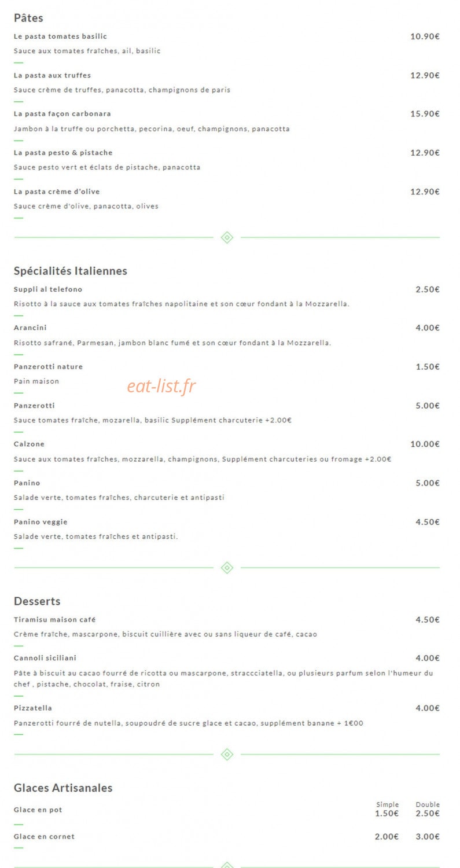Image resolution: width=460 pixels, height=868 pixels.
Task: Click La pasta façon carbonara title
Action: [62, 114]
